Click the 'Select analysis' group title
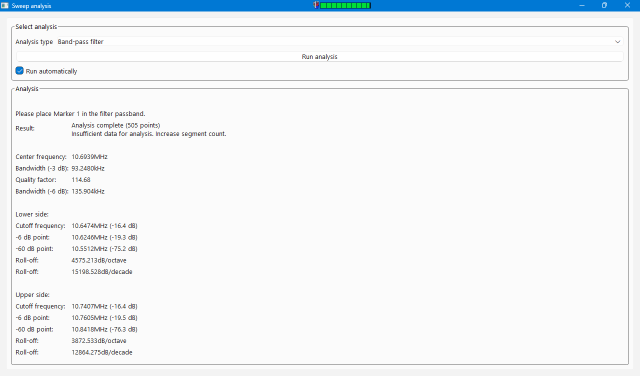Screen dimensions: 640x376 pyautogui.click(x=36, y=27)
